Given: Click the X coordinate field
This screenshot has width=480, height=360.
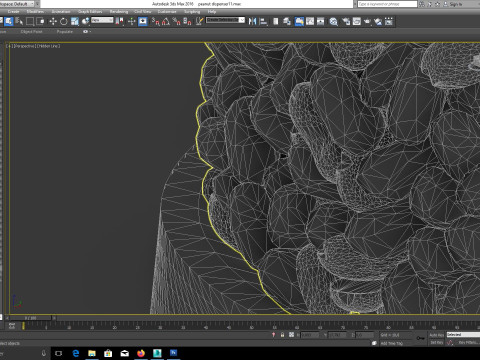Looking at the screenshot, I should click(x=311, y=335).
